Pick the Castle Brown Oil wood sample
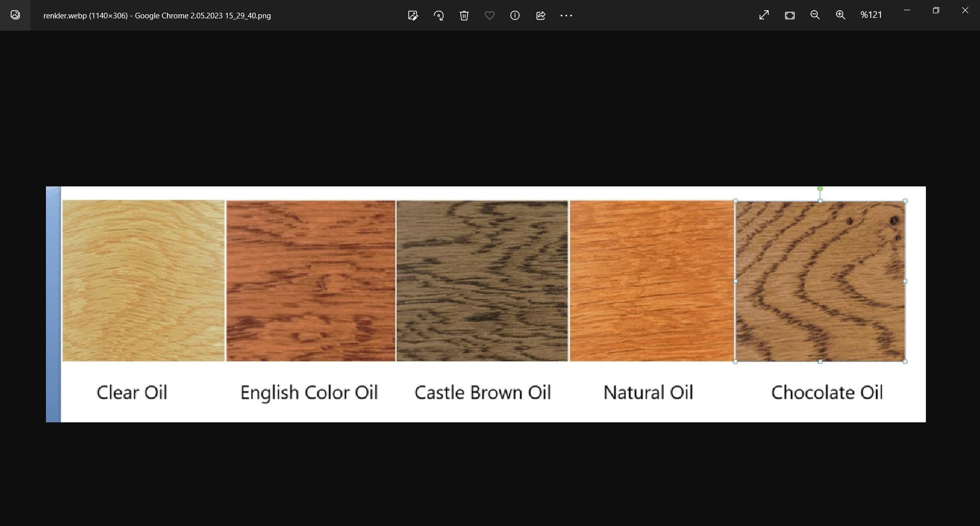Viewport: 980px width, 526px height. pyautogui.click(x=482, y=281)
